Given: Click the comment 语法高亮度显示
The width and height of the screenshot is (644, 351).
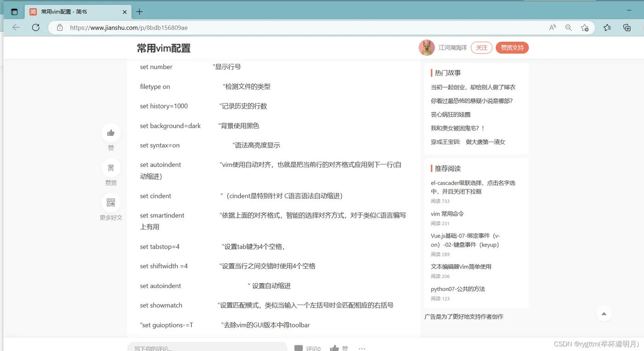Looking at the screenshot, I should pos(256,145).
